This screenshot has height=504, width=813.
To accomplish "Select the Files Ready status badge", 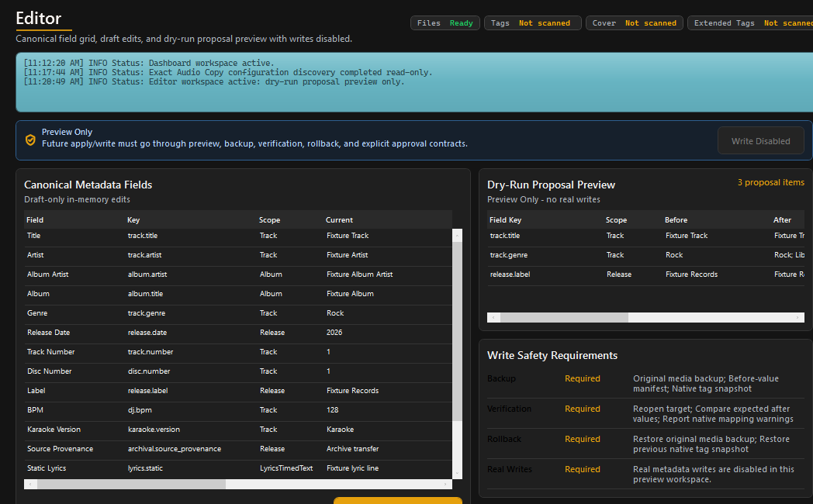I will click(x=445, y=22).
